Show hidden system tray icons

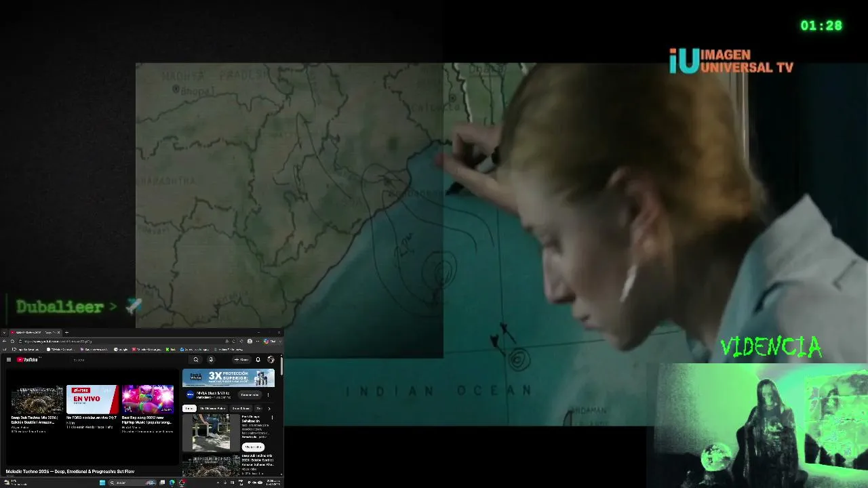click(x=218, y=483)
